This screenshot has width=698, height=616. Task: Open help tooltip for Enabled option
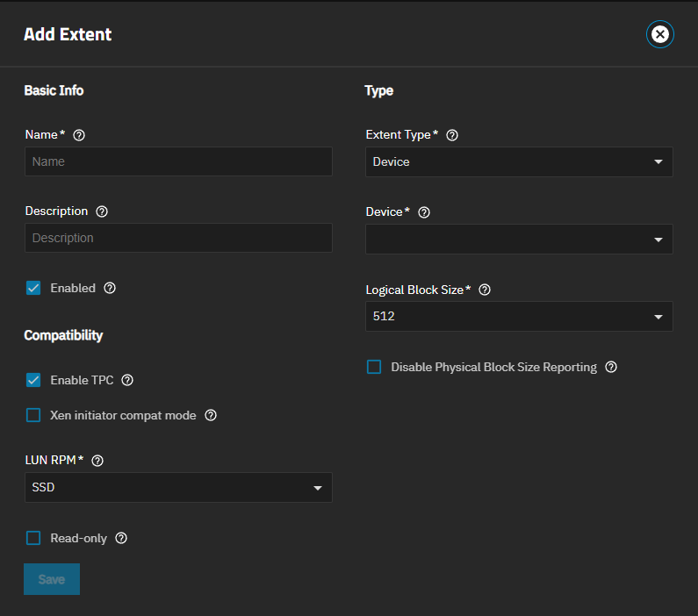[110, 288]
